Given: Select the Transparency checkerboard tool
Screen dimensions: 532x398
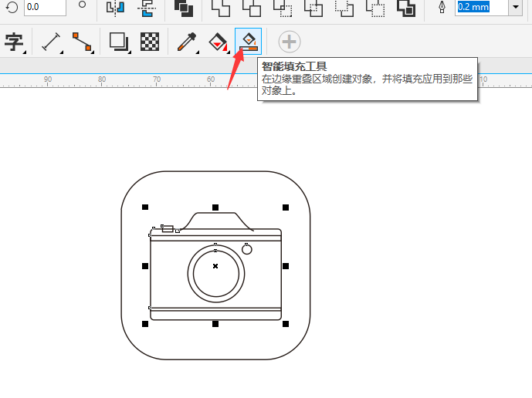Looking at the screenshot, I should pos(150,42).
